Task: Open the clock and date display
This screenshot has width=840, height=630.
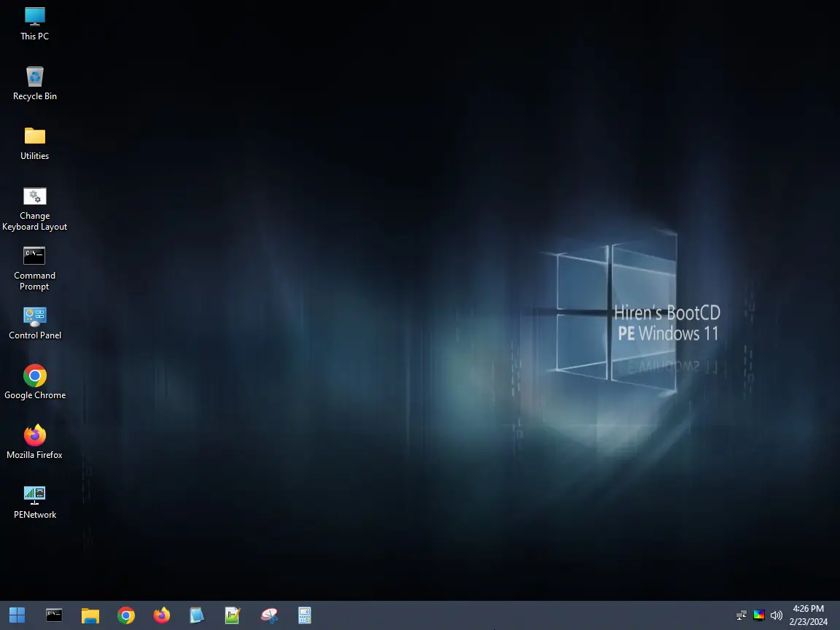Action: click(x=808, y=615)
